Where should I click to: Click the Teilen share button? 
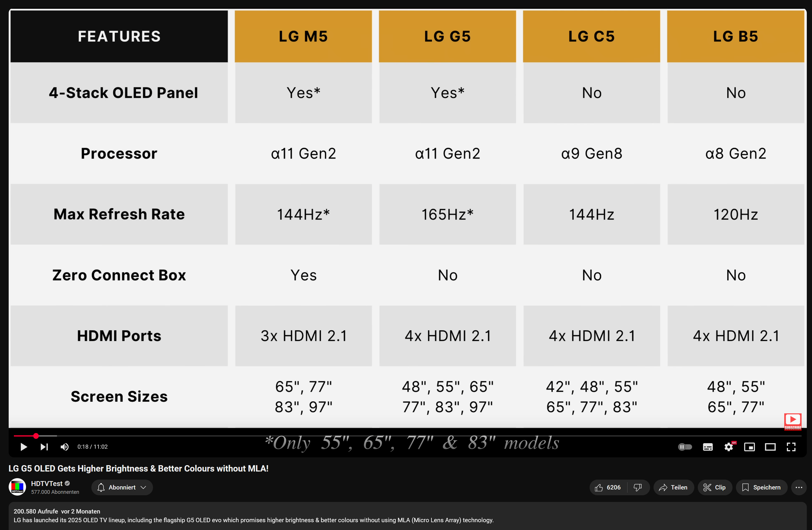coord(673,487)
